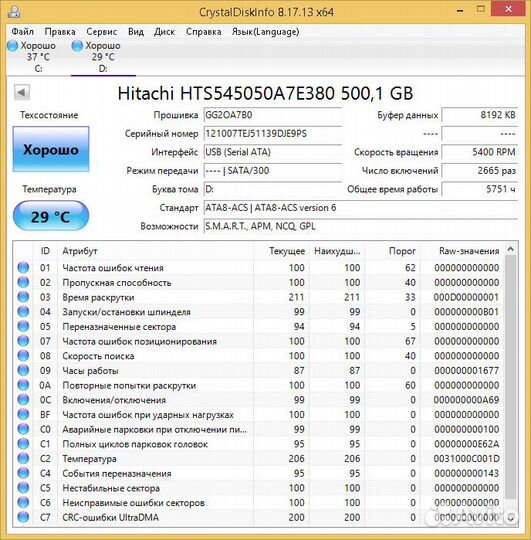Open the Сервис menu

click(102, 32)
